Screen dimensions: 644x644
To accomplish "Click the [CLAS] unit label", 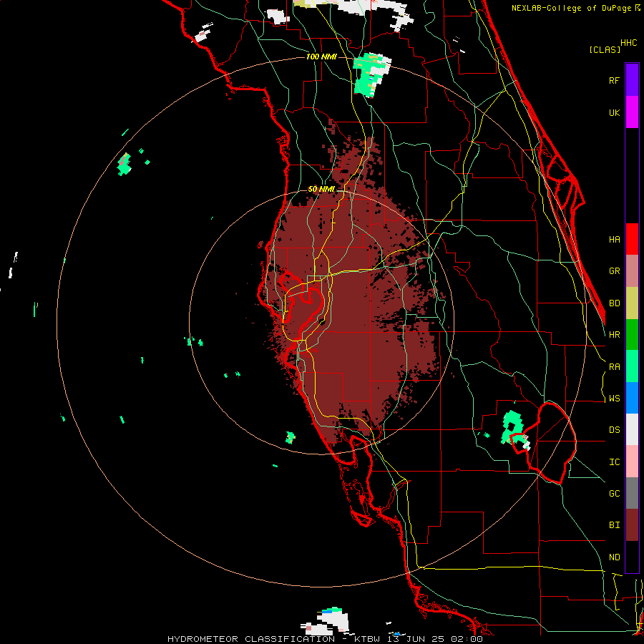I will point(605,50).
